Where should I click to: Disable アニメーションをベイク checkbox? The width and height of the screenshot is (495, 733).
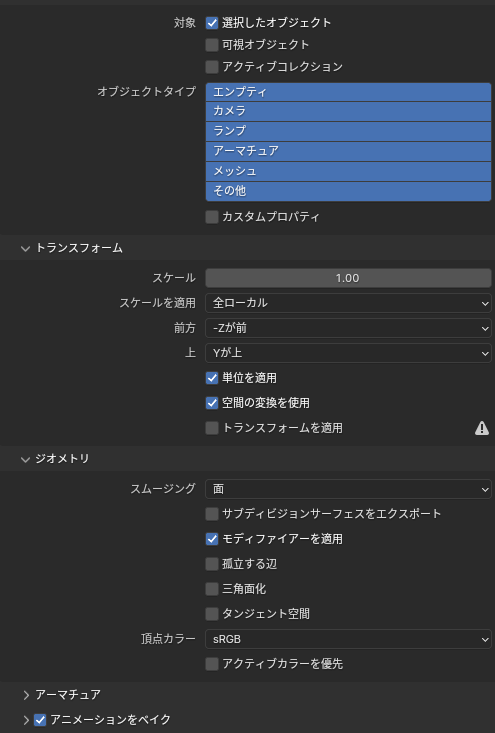click(x=40, y=720)
